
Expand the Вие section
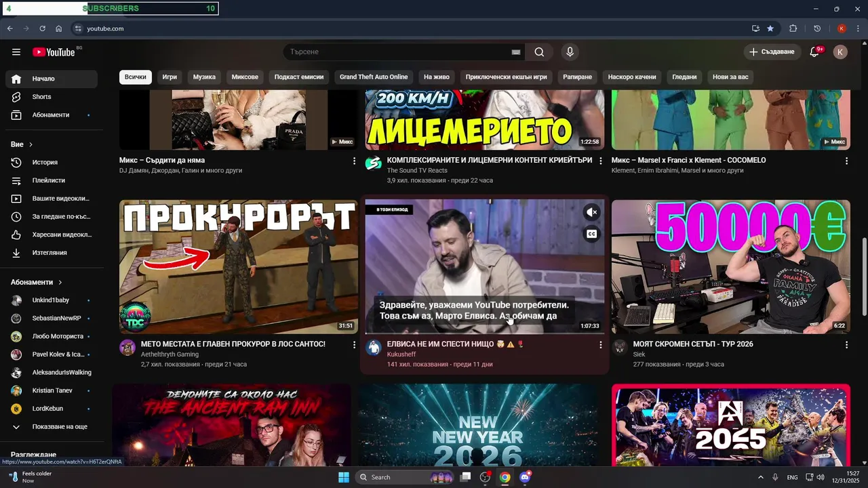click(22, 144)
